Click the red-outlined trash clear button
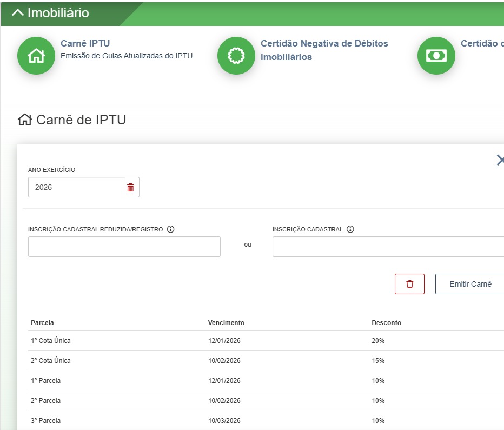The width and height of the screenshot is (504, 430). pyautogui.click(x=409, y=284)
